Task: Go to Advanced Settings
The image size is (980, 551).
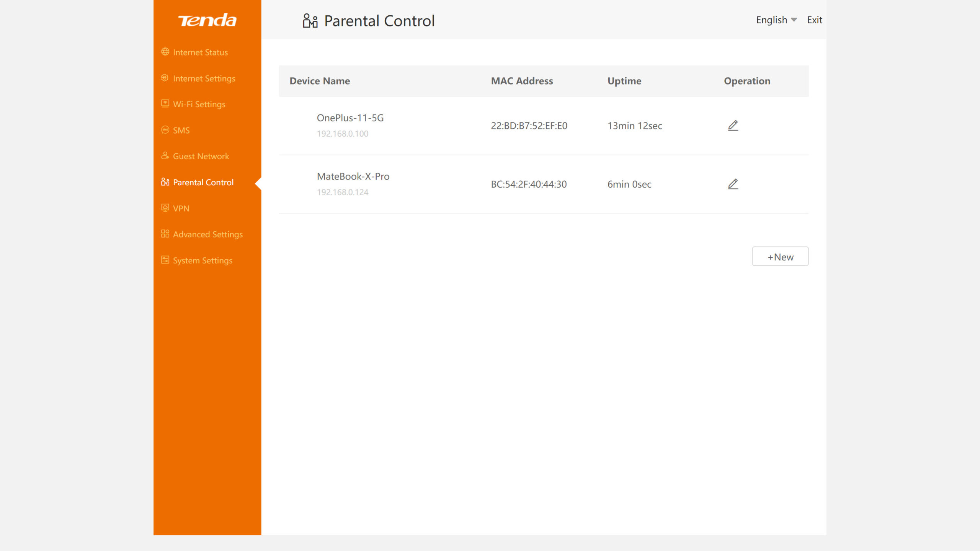Action: click(x=207, y=234)
